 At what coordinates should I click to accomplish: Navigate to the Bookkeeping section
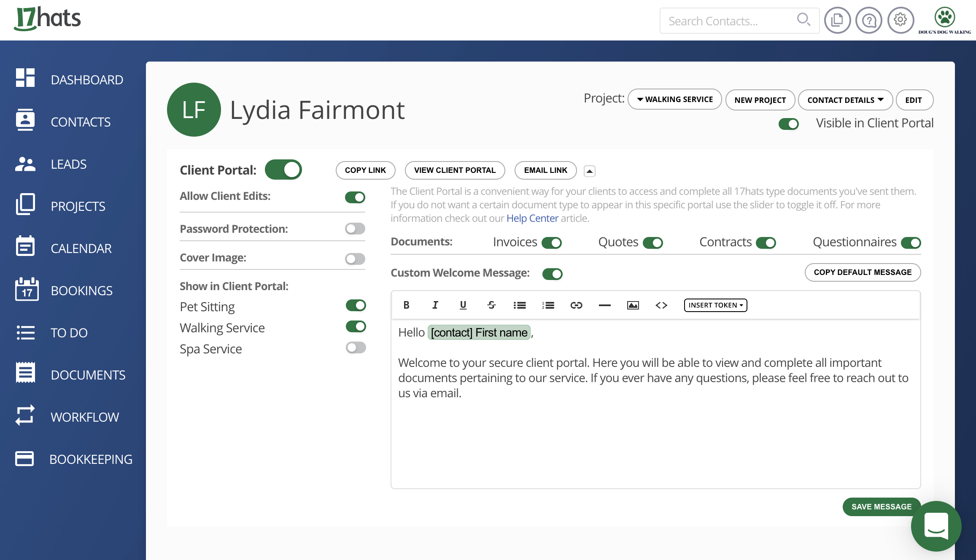91,459
